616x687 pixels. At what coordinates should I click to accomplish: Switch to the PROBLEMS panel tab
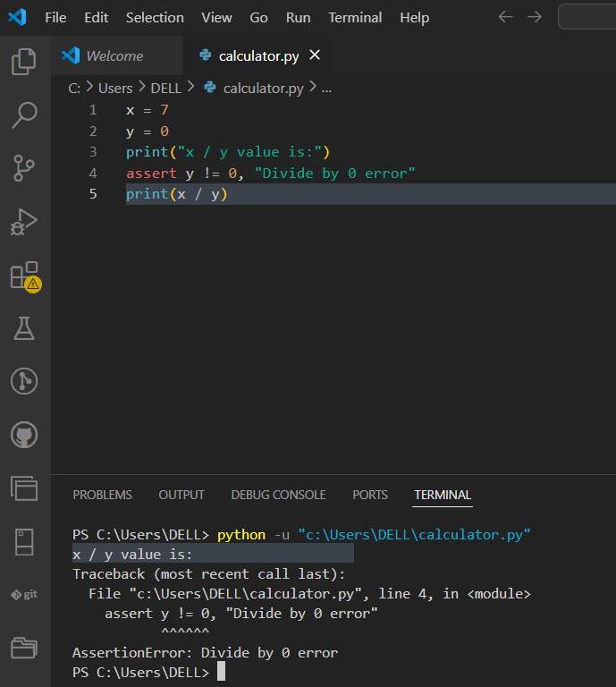coord(103,495)
